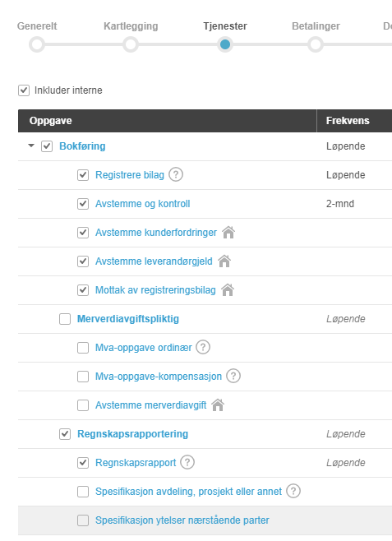Open help icon next to Registrere bilag

click(176, 174)
